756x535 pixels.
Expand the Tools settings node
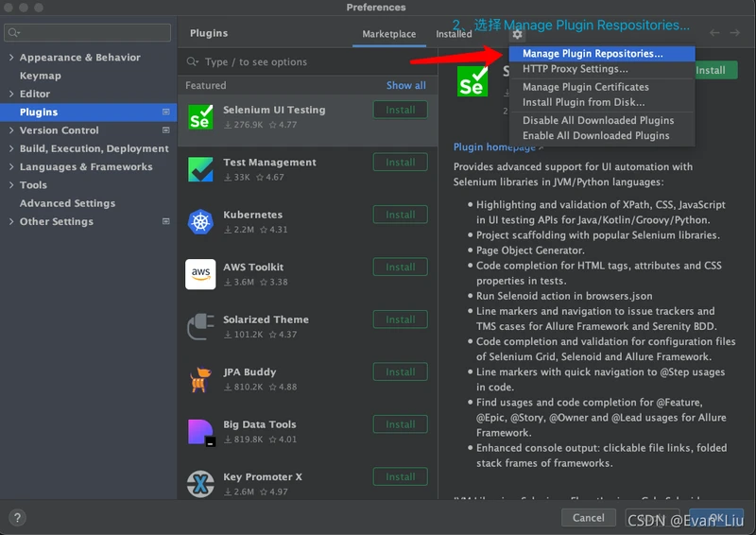[x=11, y=184]
